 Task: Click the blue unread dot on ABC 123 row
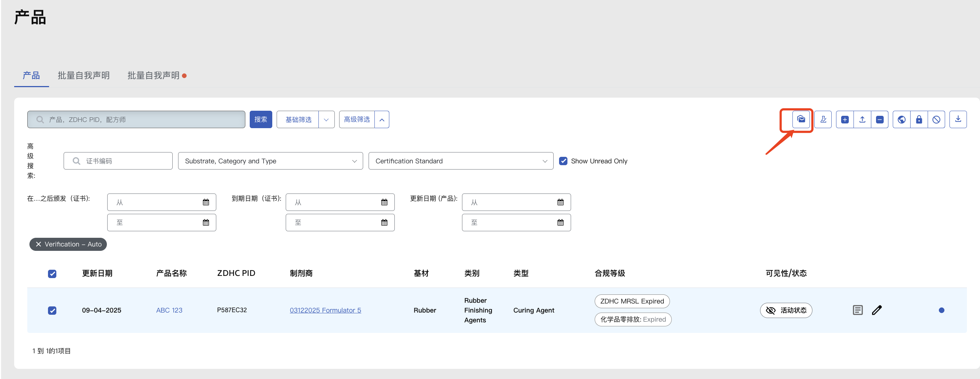pos(941,310)
